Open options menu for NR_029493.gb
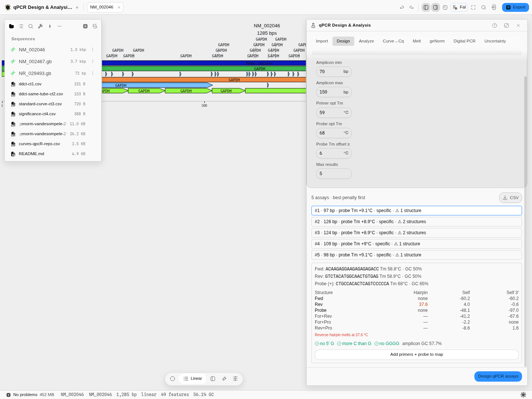 (x=93, y=73)
